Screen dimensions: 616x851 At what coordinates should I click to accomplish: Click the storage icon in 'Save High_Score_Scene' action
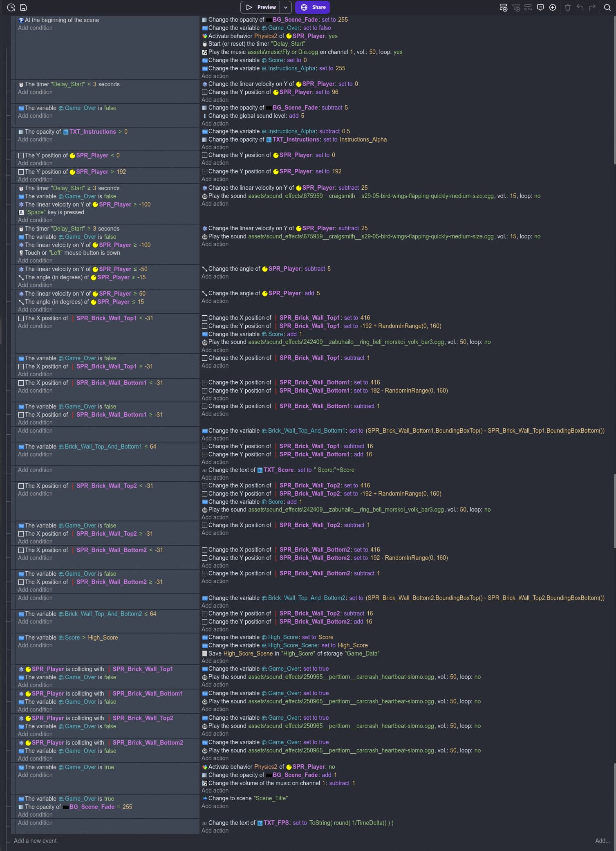pos(205,653)
